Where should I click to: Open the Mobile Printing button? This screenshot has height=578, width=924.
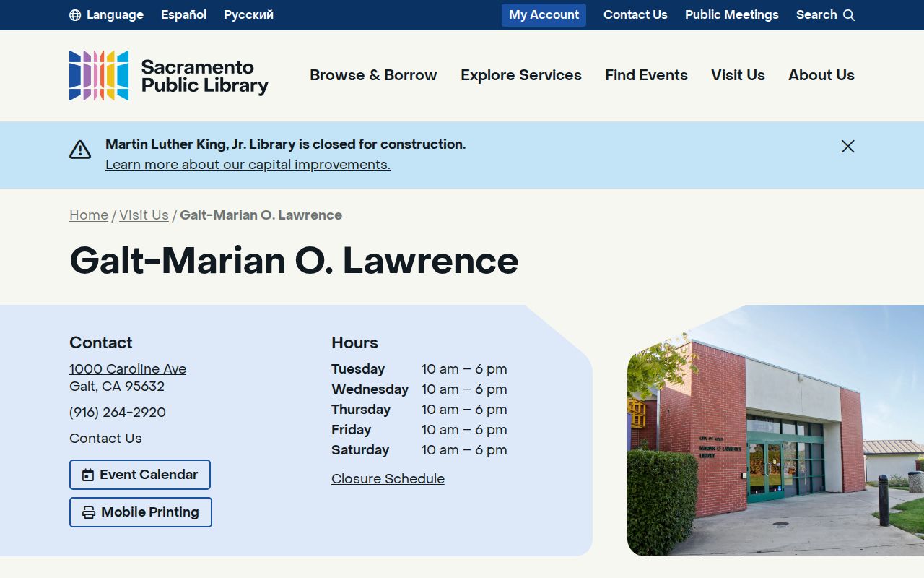coord(141,512)
